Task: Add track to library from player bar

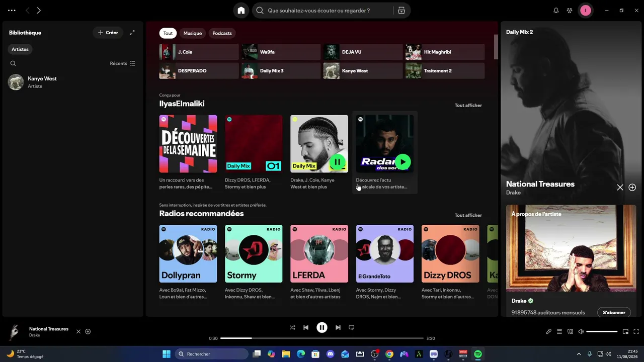Action: tap(88, 332)
